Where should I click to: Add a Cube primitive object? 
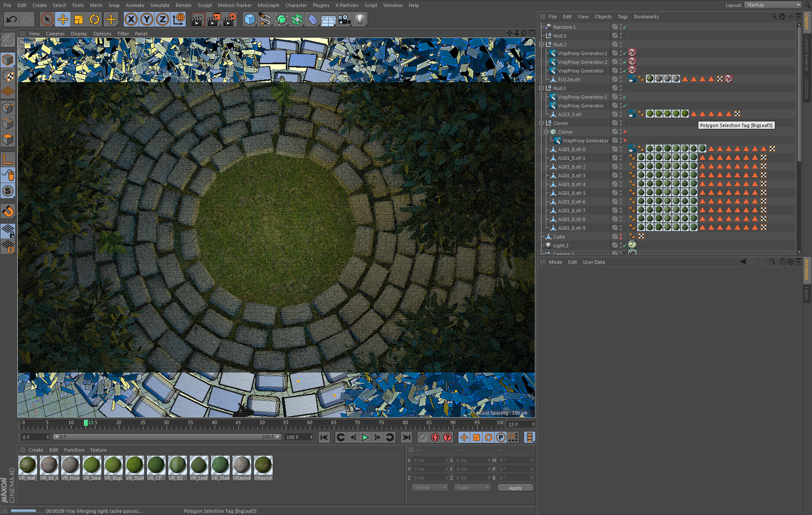coord(250,19)
